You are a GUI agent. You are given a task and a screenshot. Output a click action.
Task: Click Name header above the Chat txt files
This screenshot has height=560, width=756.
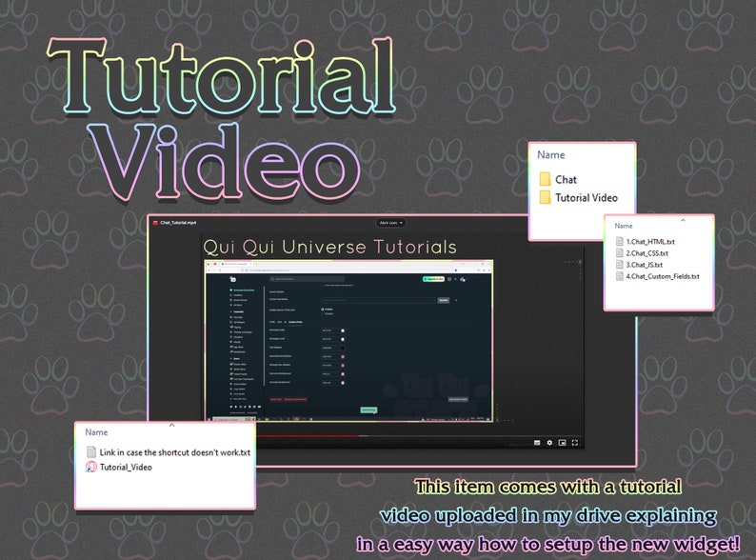(x=624, y=226)
